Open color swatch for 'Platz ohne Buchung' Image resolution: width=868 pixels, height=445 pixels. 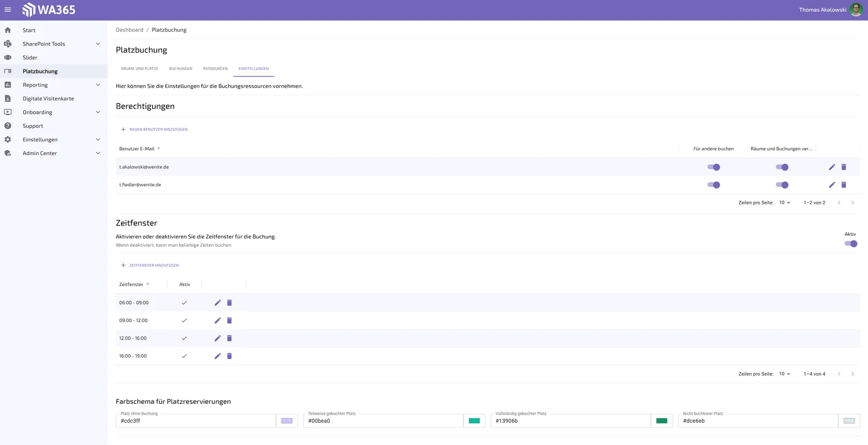tap(287, 421)
